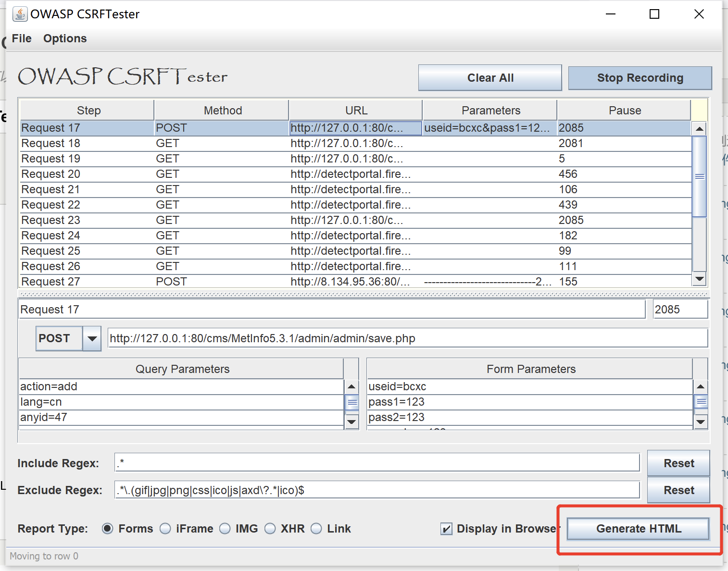Click the pause value field showing 2085
The image size is (728, 571).
click(x=680, y=310)
